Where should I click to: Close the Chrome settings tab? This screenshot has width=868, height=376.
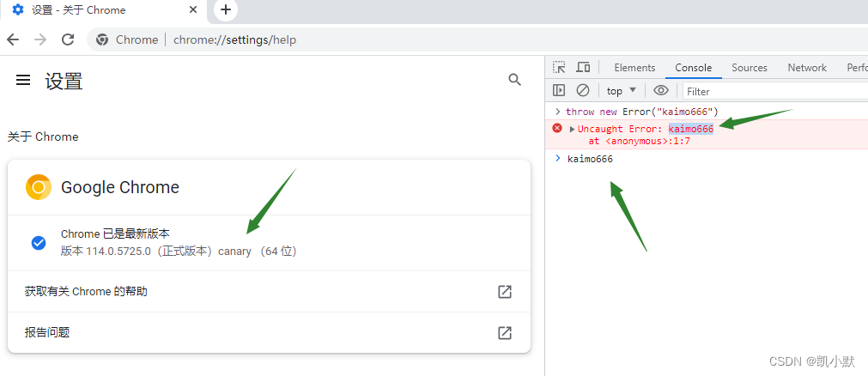(x=193, y=10)
